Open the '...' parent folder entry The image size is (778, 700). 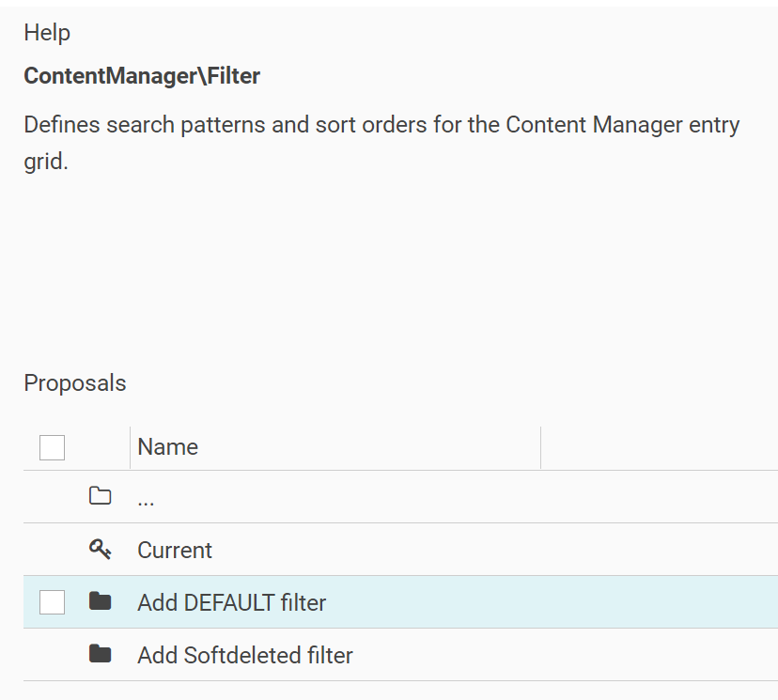(x=146, y=499)
